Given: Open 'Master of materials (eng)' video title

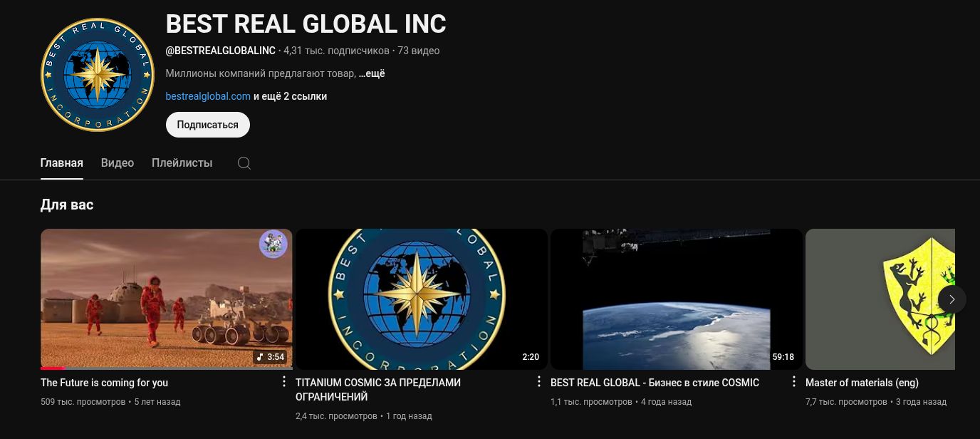Looking at the screenshot, I should 862,383.
